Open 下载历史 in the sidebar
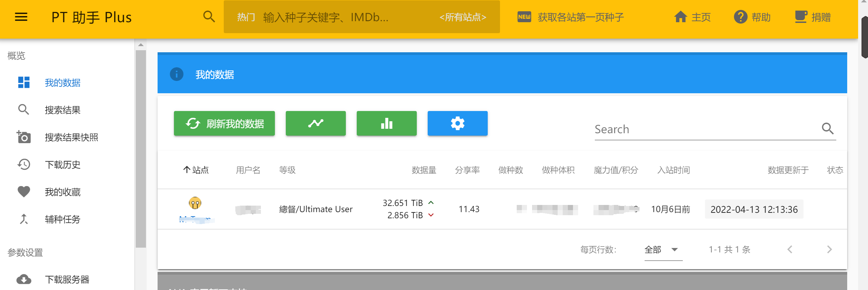868x290 pixels. click(x=63, y=165)
